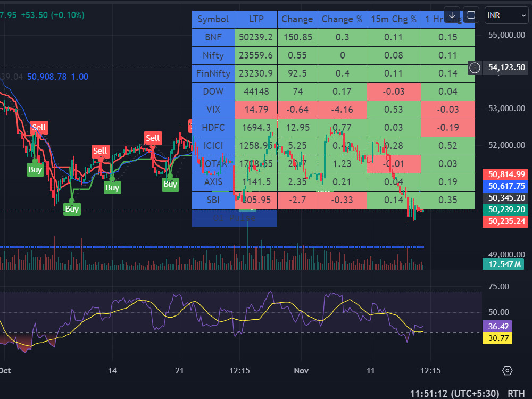Click the 55,000.00 price scale label

point(506,35)
